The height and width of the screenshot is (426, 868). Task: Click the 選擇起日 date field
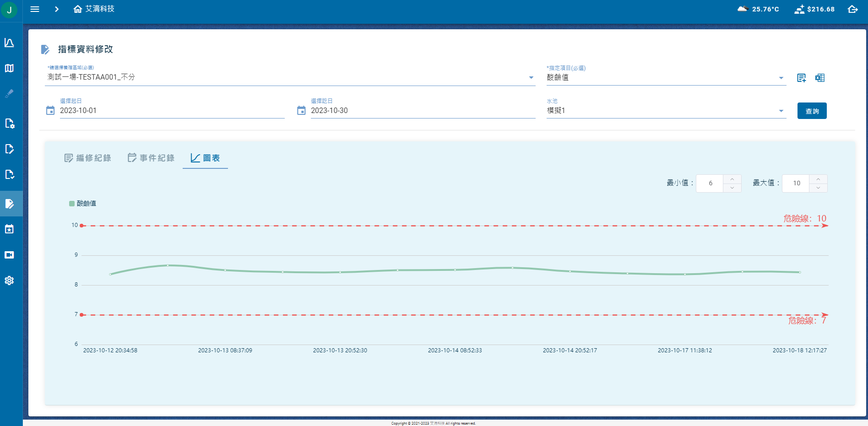[172, 111]
